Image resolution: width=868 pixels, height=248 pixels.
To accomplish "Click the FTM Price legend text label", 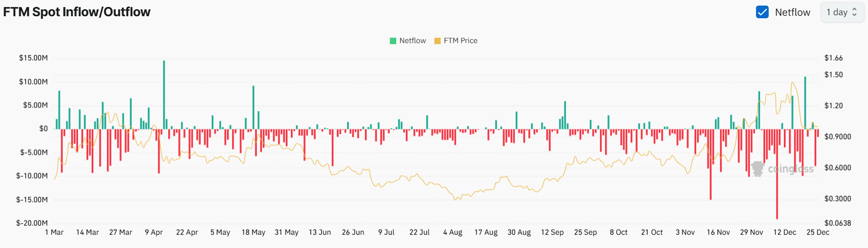I will pyautogui.click(x=460, y=41).
